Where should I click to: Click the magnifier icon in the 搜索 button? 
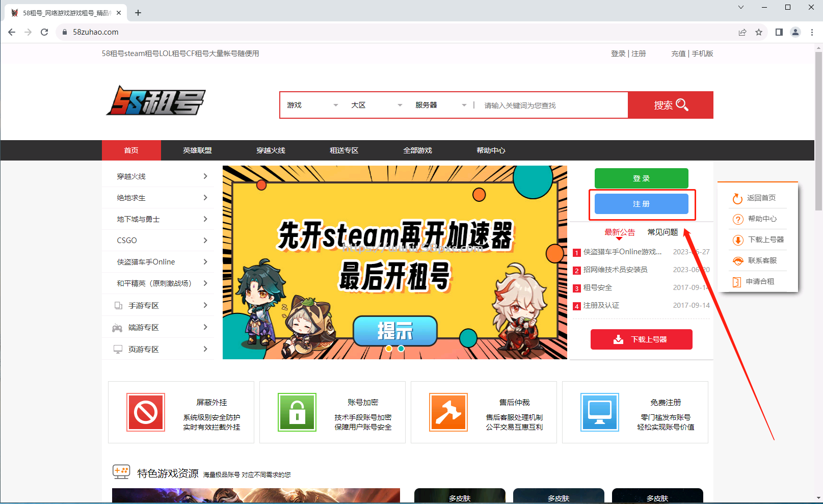[x=682, y=105]
